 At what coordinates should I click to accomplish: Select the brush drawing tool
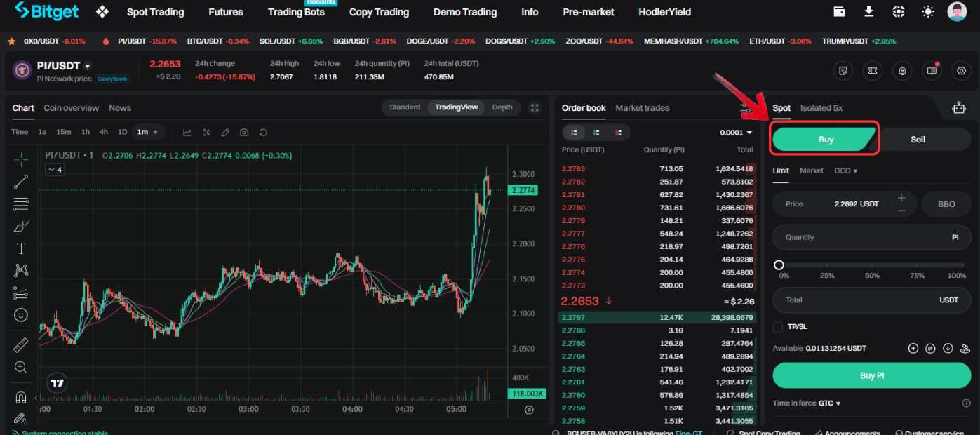click(x=20, y=227)
